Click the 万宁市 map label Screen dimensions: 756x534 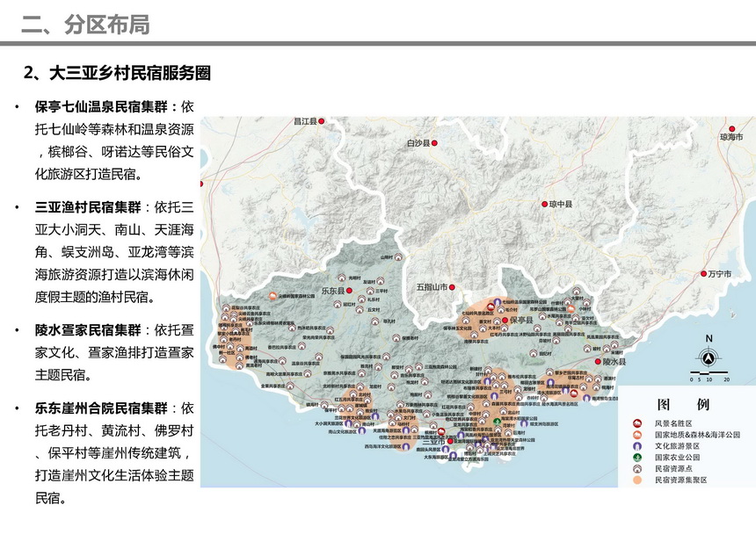click(x=720, y=274)
